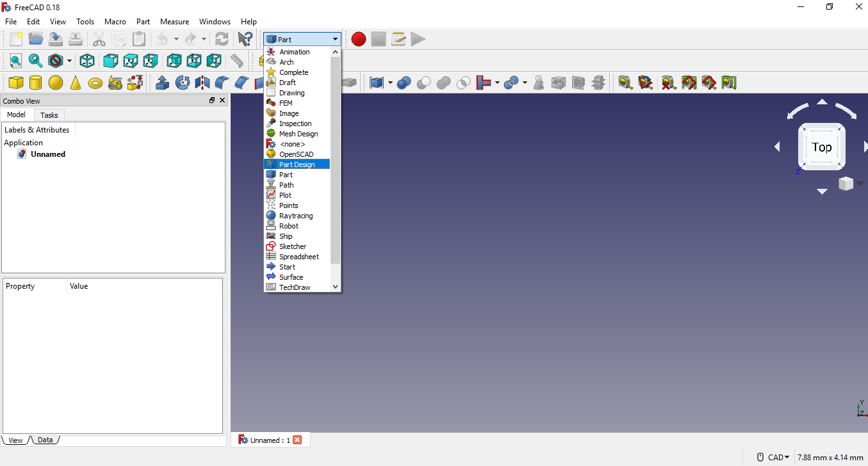Create a Torus primitive

[95, 83]
